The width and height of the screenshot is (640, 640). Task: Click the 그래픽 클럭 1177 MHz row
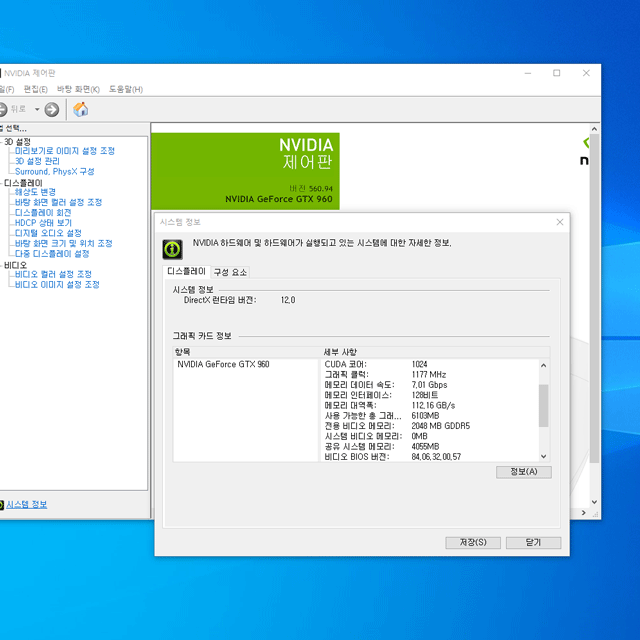click(429, 374)
